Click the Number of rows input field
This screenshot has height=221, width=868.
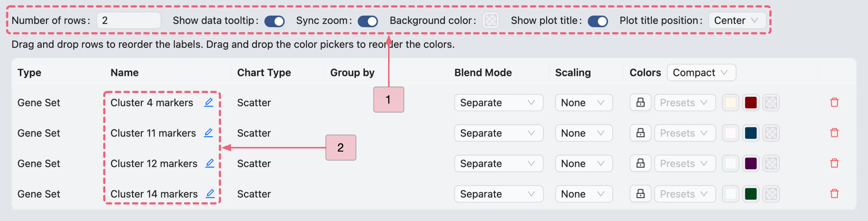[128, 20]
